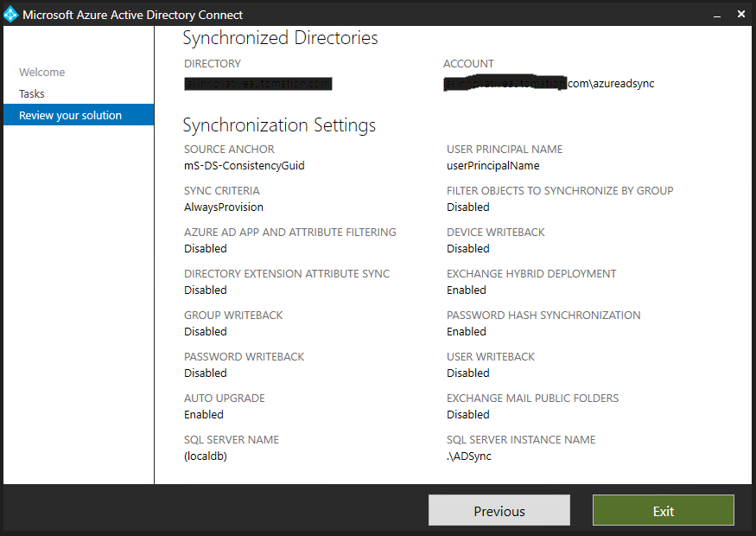Select the AlwaysProvision value
Viewport: 756px width, 536px height.
pos(224,207)
